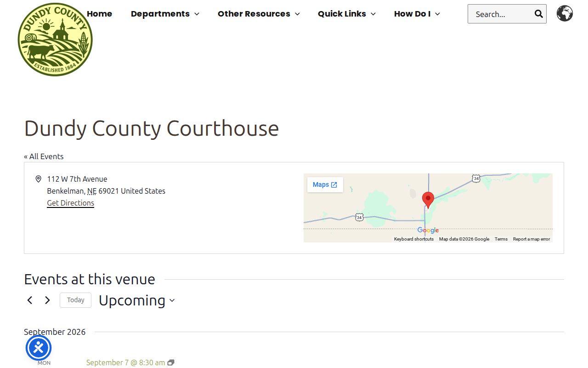Click Keyboard shortcuts on the map
This screenshot has height=368, width=588.
click(414, 239)
